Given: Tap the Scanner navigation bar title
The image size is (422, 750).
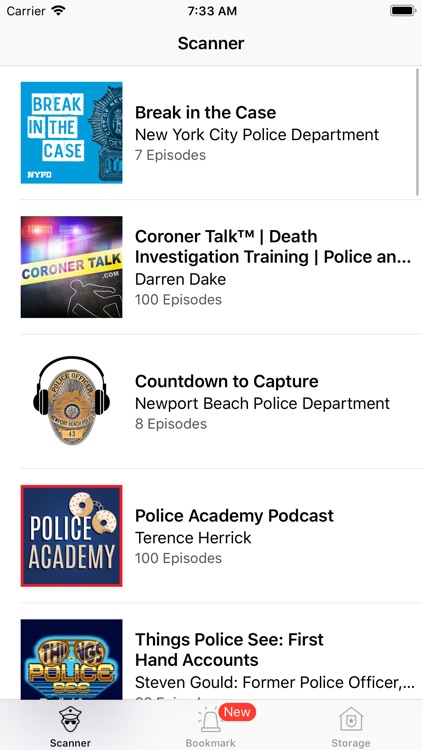Looking at the screenshot, I should click(x=211, y=43).
